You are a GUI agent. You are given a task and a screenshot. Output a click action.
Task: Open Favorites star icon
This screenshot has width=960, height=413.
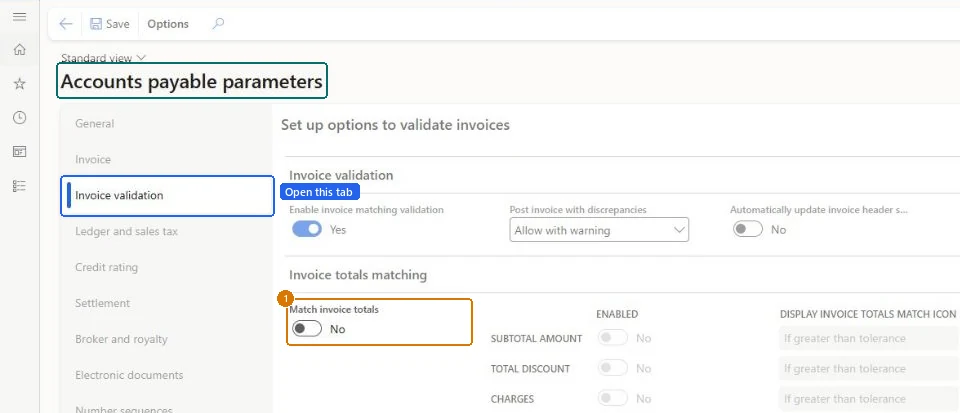[x=20, y=84]
